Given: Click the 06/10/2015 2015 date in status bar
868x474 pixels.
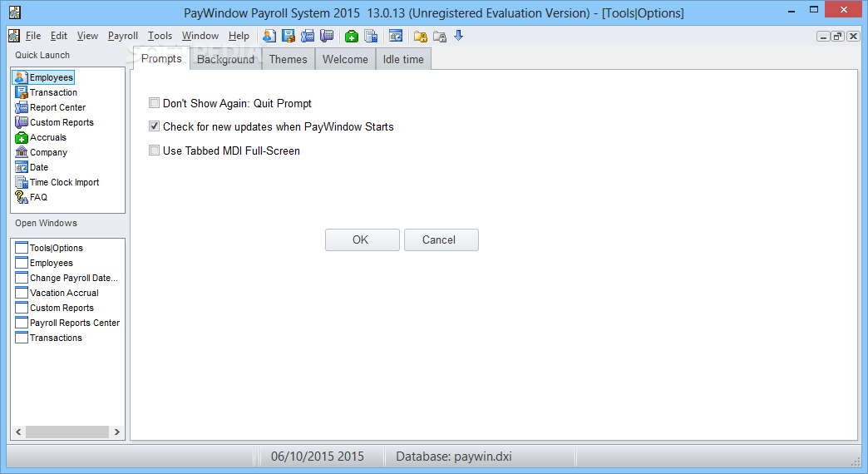Looking at the screenshot, I should (x=318, y=457).
